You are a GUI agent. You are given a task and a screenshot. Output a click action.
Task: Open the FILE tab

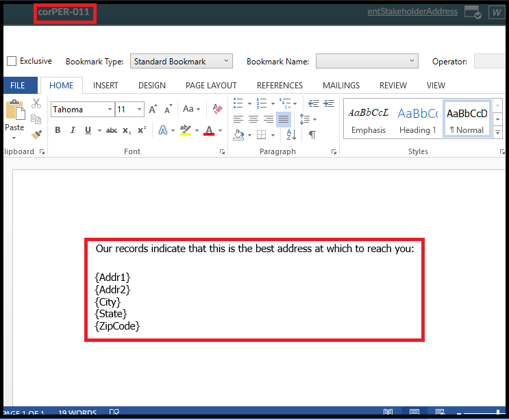pos(18,86)
